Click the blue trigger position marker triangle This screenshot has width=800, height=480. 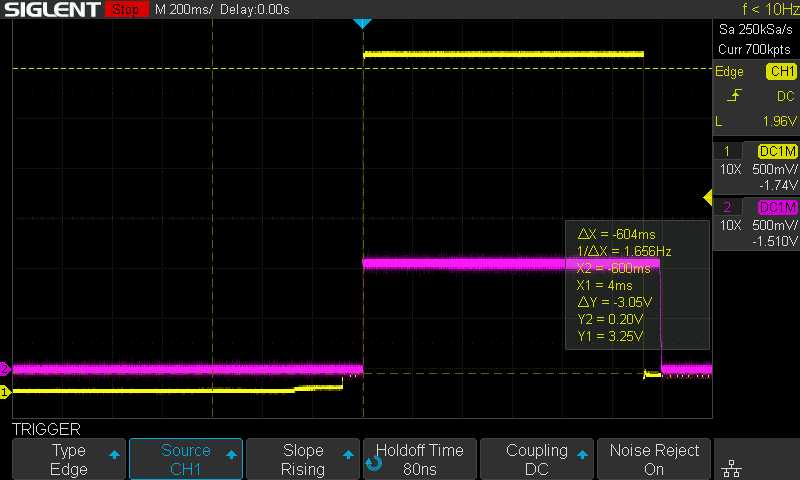pos(363,23)
